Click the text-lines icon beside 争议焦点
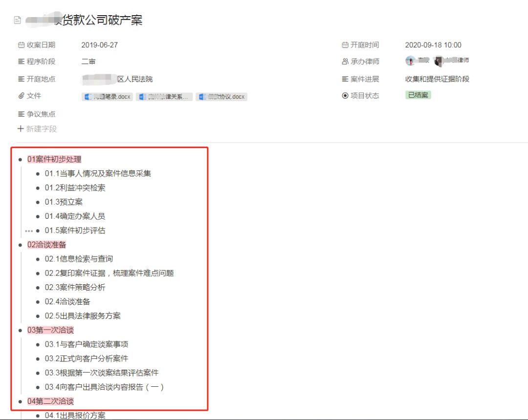 [x=21, y=114]
